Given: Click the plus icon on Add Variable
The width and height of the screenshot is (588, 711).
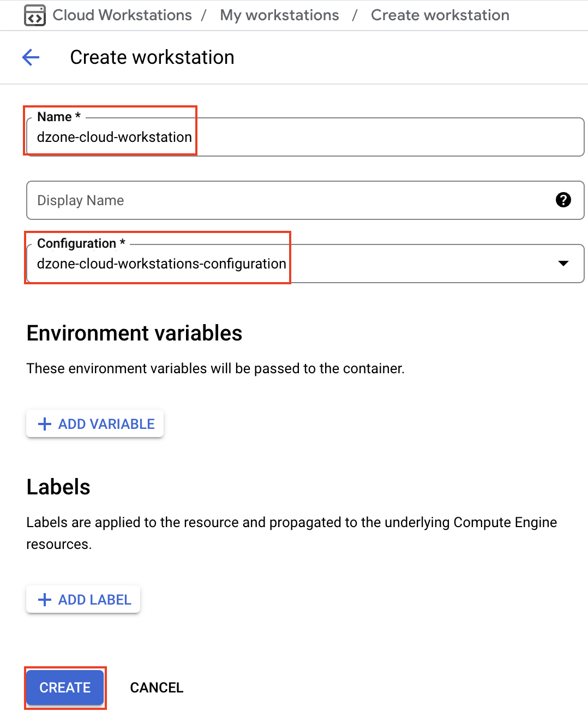Looking at the screenshot, I should click(x=44, y=423).
